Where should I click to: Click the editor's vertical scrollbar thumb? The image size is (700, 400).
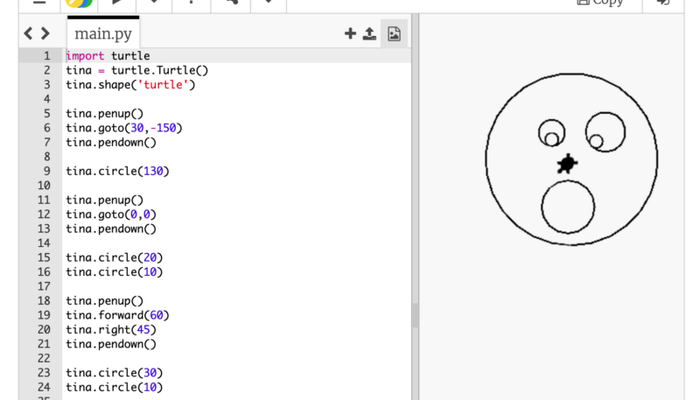point(415,316)
